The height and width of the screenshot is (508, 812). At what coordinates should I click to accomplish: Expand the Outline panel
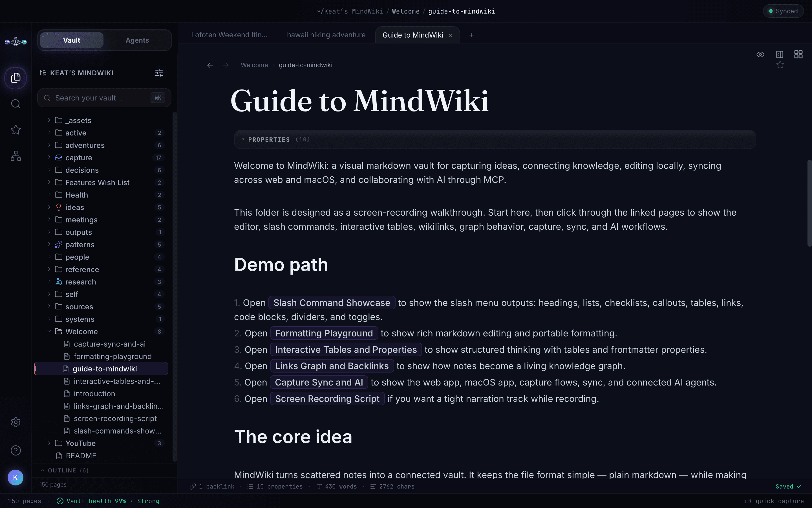click(104, 470)
